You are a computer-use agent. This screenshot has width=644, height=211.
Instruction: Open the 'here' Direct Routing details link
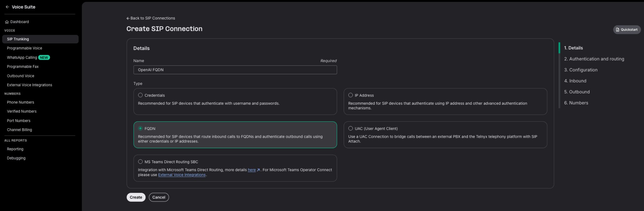click(252, 170)
